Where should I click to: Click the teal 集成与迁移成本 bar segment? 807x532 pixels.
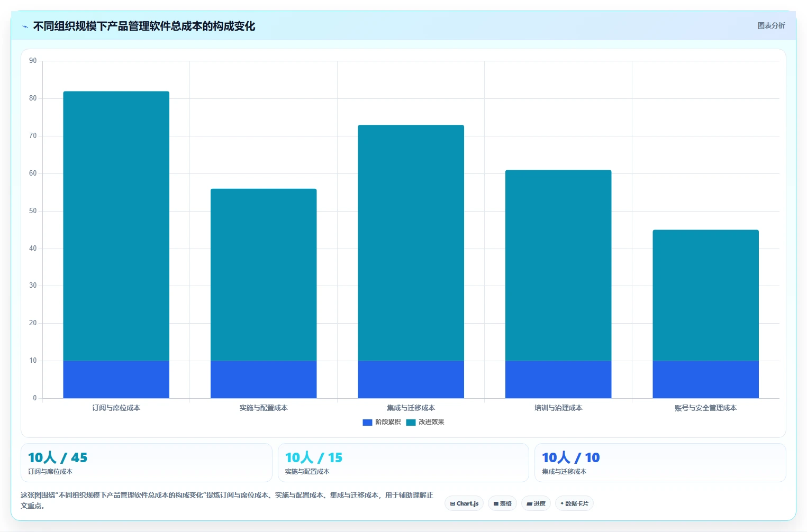click(411, 243)
